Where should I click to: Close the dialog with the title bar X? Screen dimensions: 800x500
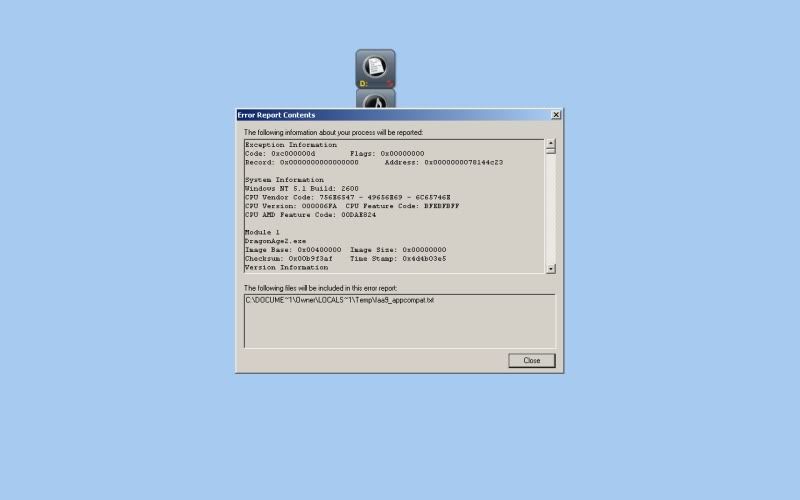point(556,115)
